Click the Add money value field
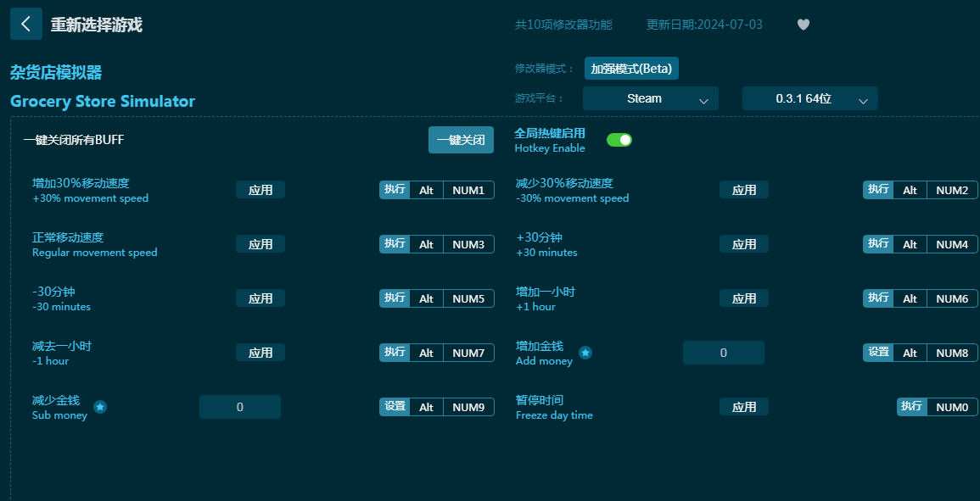Viewport: 980px width, 501px height. pyautogui.click(x=723, y=353)
